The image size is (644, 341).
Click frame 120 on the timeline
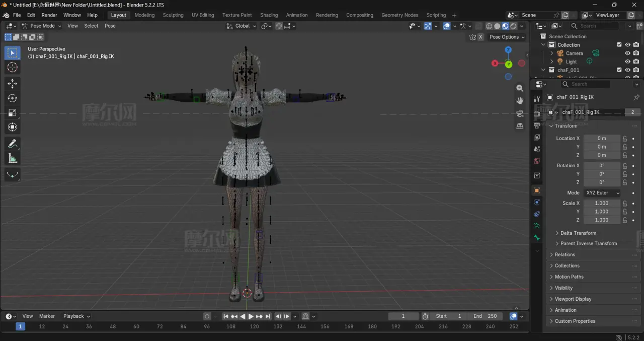tap(255, 326)
